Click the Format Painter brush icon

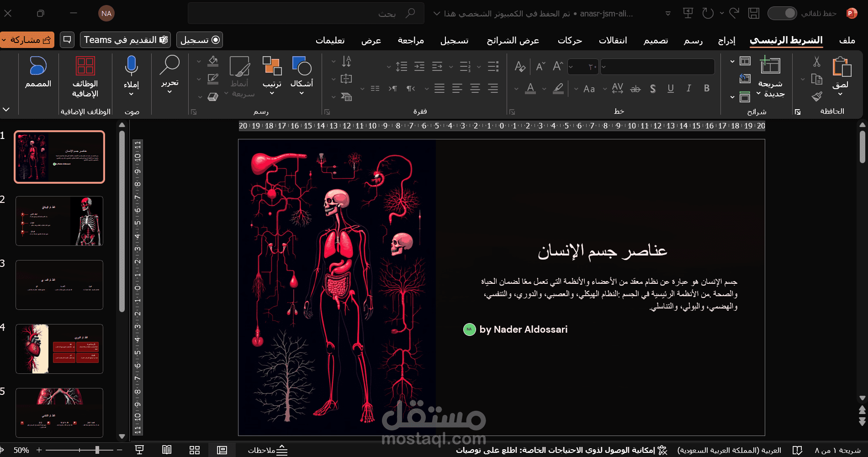pos(817,97)
